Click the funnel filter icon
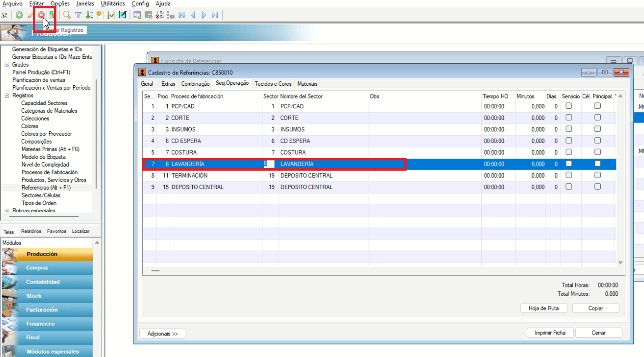 [78, 15]
